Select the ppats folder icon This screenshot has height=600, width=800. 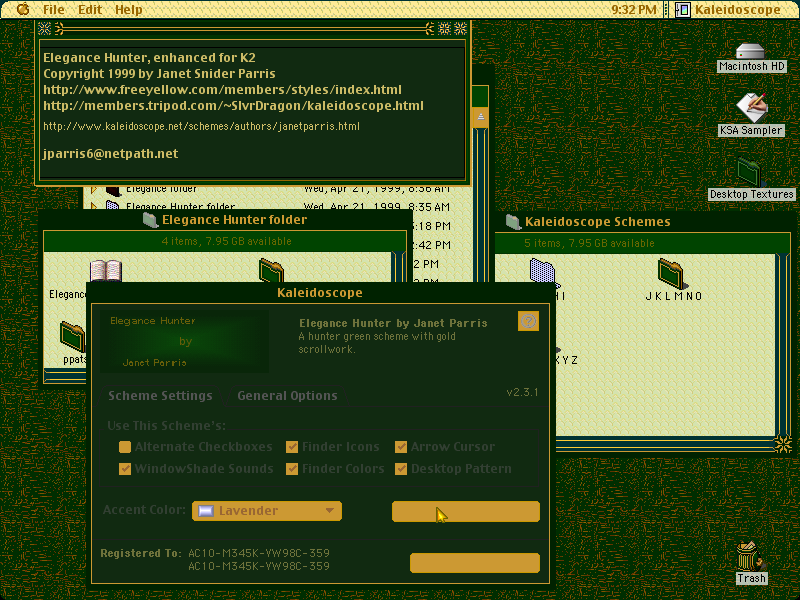[72, 337]
